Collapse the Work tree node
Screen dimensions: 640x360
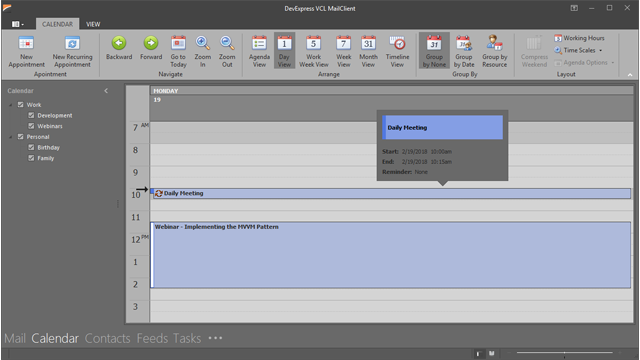coord(11,105)
